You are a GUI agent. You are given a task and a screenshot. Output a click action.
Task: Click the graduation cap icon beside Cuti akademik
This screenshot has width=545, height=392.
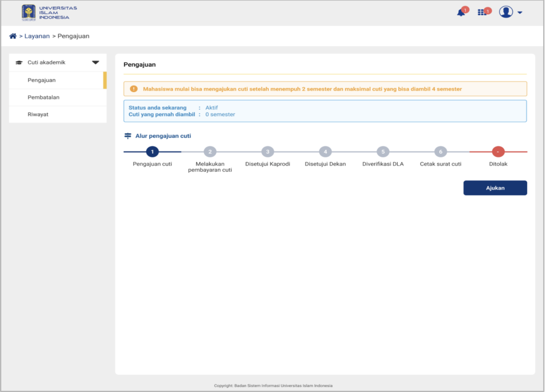click(19, 63)
